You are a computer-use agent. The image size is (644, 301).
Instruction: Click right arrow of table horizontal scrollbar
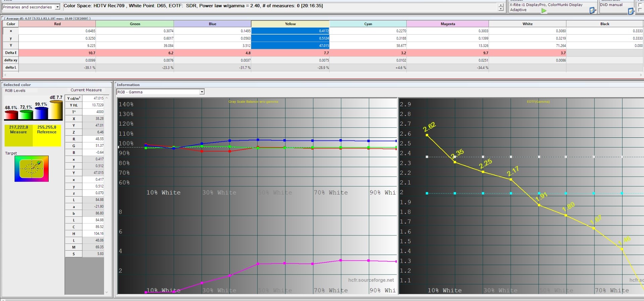pyautogui.click(x=641, y=75)
